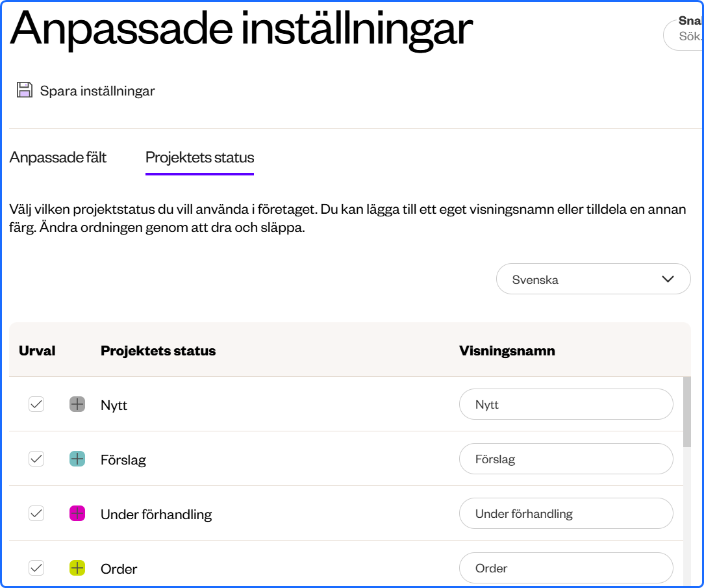704x588 pixels.
Task: Click the teal color icon for Förslag
Action: point(77,459)
